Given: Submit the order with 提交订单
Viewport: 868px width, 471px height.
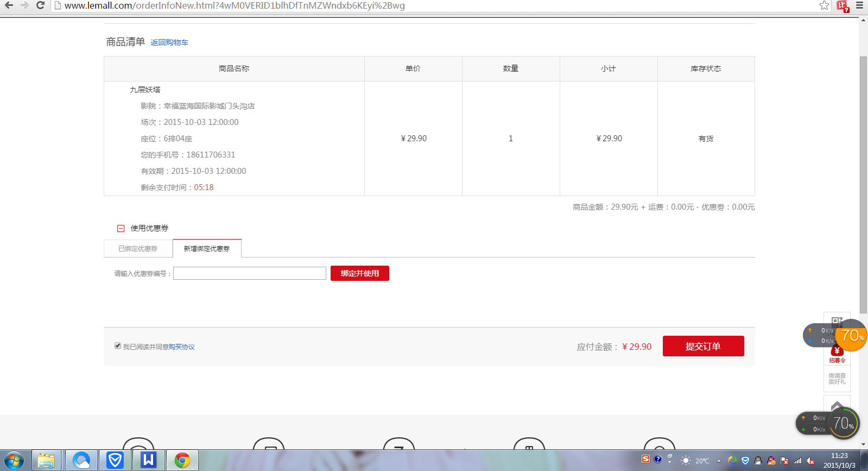Looking at the screenshot, I should 703,346.
